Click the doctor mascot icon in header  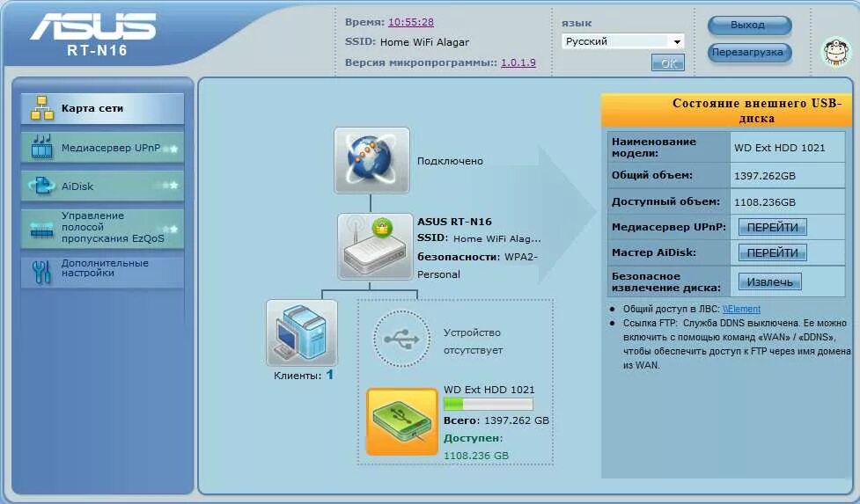pyautogui.click(x=836, y=53)
